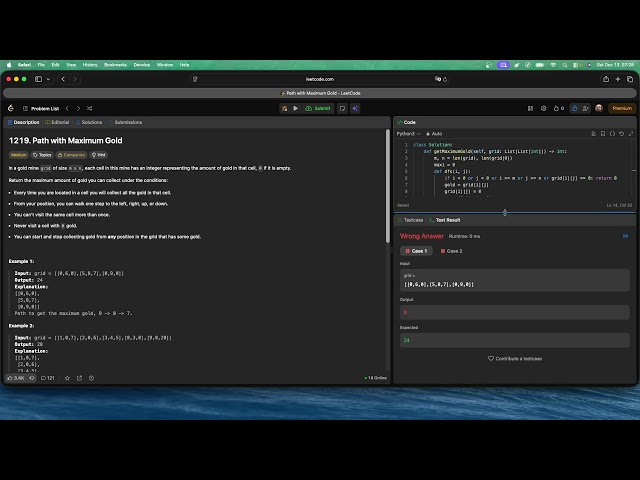
Task: Go to the next problem arrow
Action: click(80, 108)
